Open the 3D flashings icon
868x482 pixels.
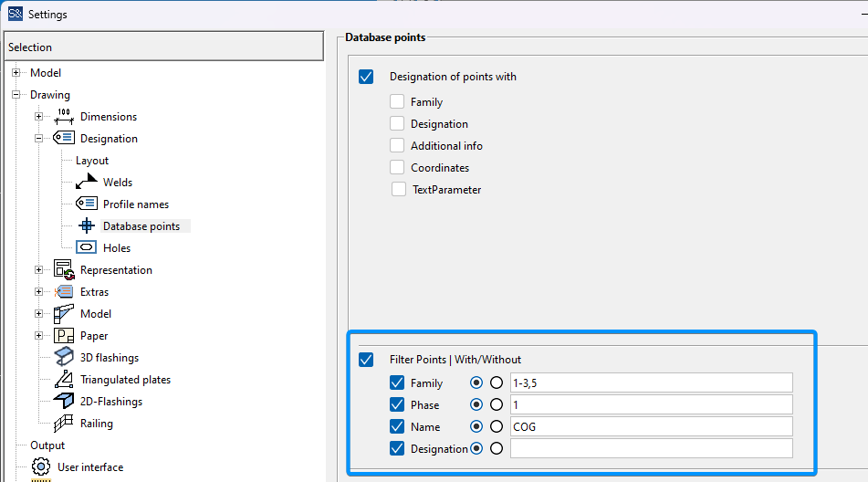point(64,357)
